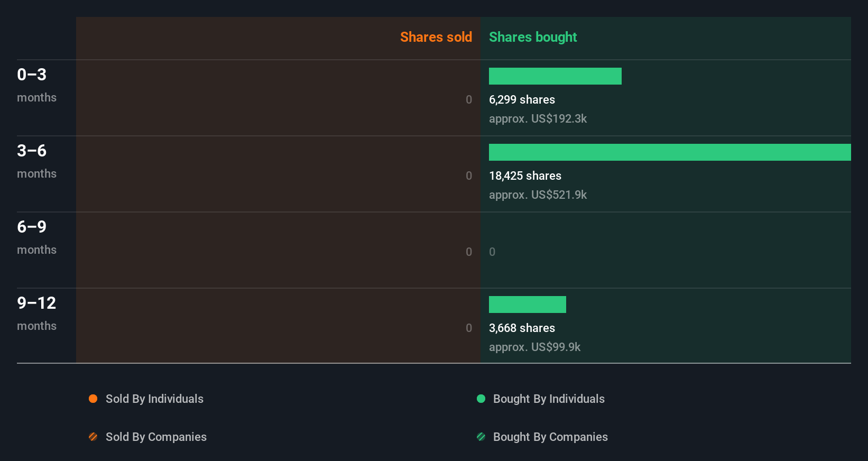Click the 9–12 months green bought bar
The width and height of the screenshot is (868, 461).
tap(528, 305)
